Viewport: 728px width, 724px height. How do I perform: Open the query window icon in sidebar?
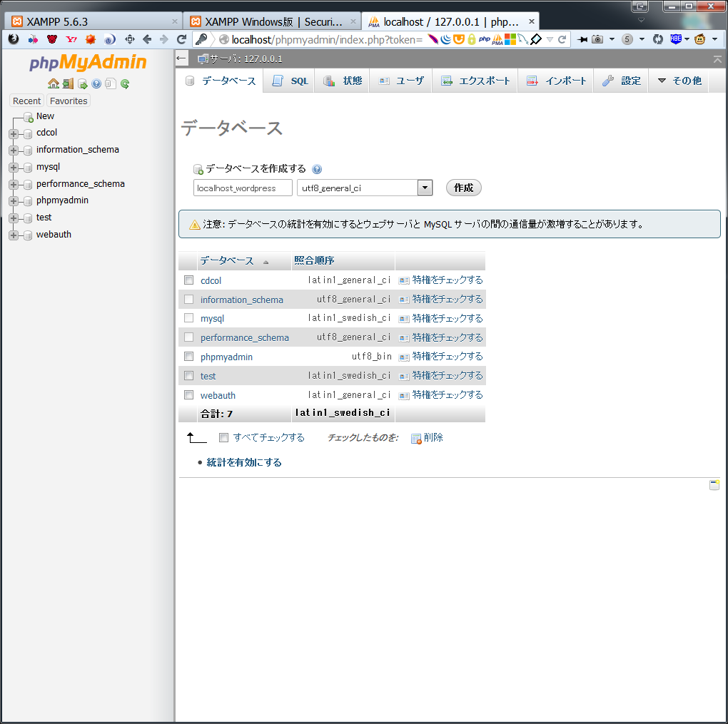coord(83,83)
